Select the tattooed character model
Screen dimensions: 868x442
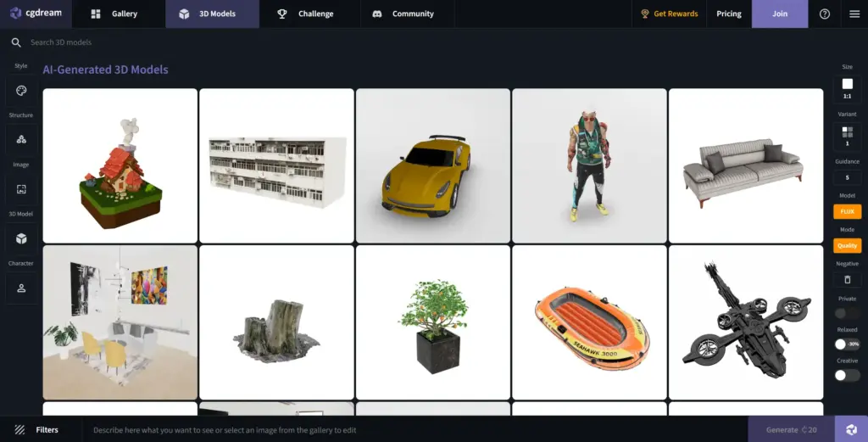tap(590, 165)
